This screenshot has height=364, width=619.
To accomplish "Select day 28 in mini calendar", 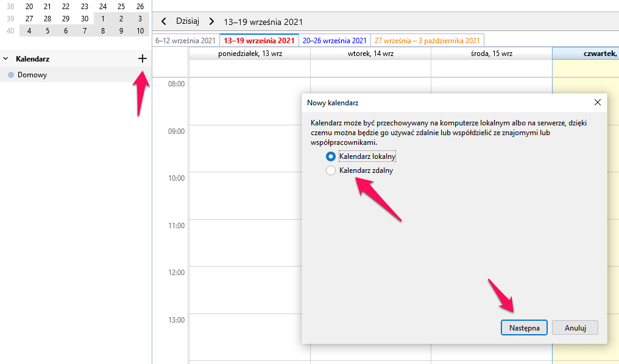I will tap(48, 18).
